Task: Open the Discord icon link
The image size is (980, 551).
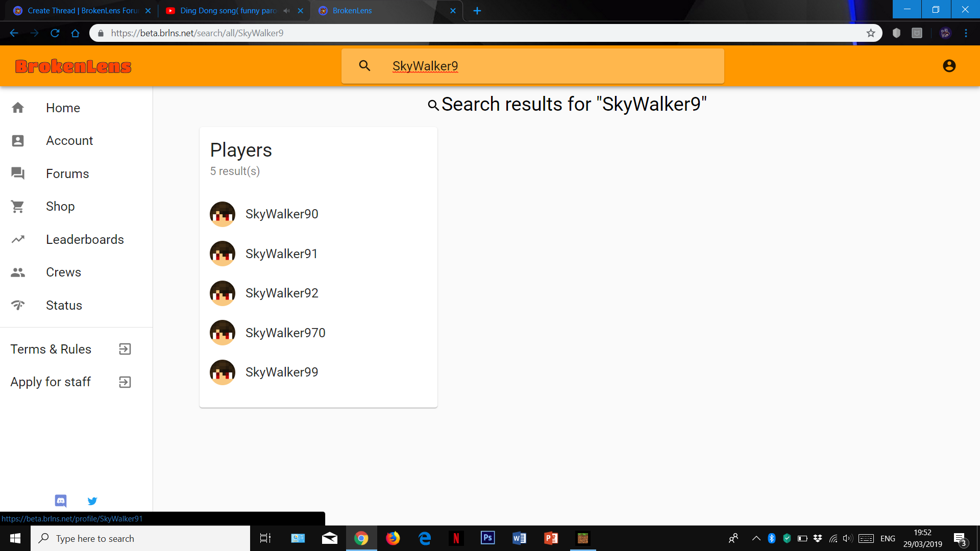Action: (x=61, y=500)
